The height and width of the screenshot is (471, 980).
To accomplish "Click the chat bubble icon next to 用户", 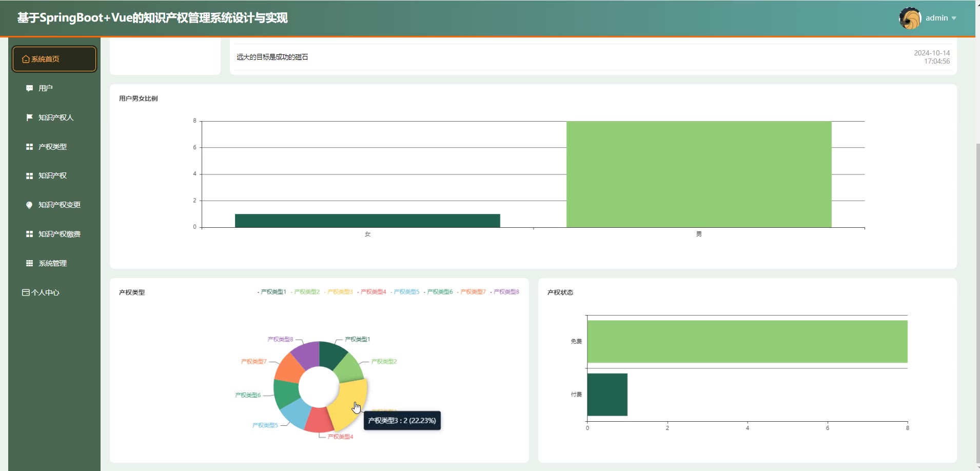I will 29,88.
